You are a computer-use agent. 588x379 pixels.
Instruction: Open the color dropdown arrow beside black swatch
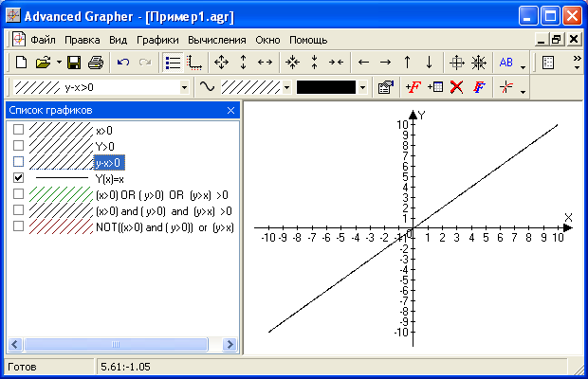[x=362, y=87]
